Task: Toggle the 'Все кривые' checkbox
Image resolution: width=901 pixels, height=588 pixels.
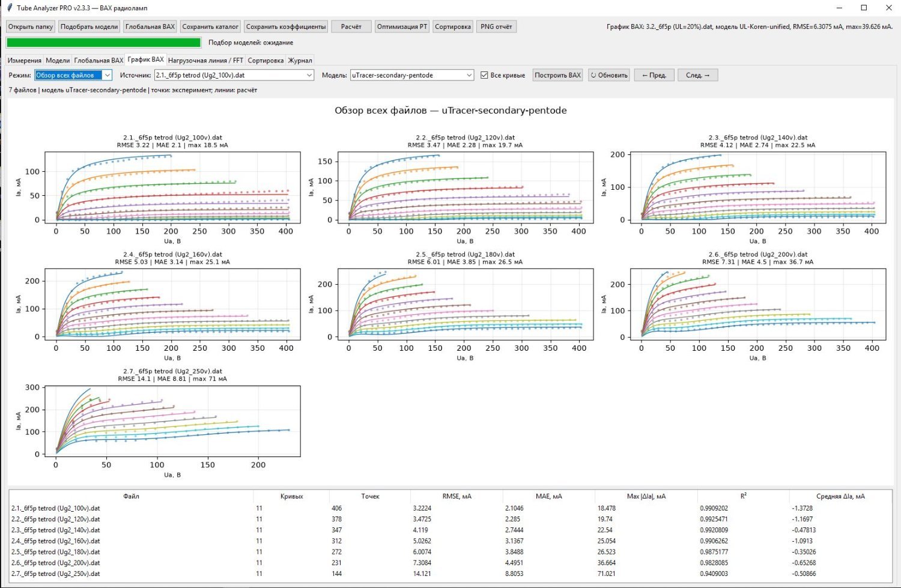Action: pos(484,75)
